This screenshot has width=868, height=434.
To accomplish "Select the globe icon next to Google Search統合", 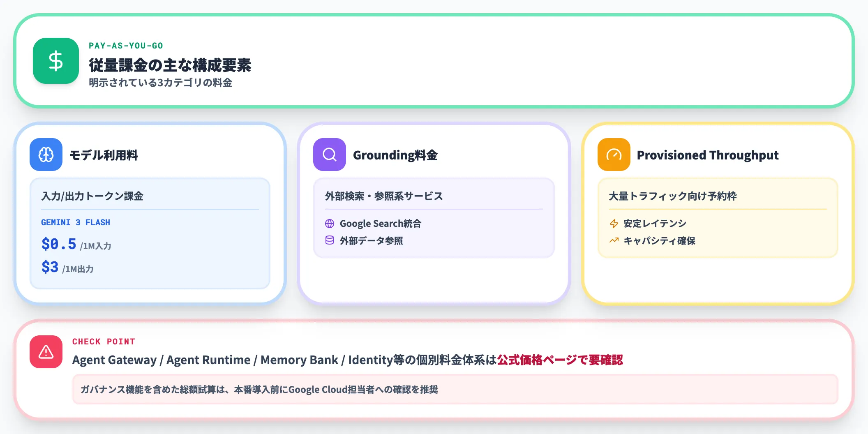I will (x=329, y=223).
